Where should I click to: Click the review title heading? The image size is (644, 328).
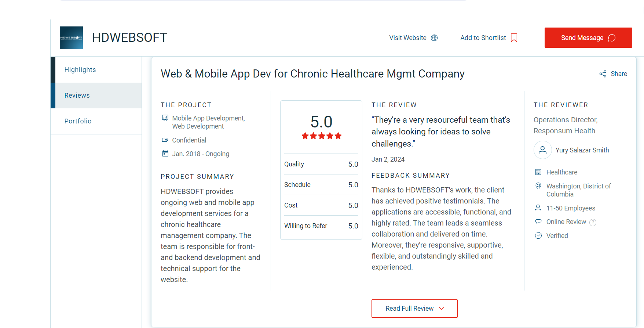pos(312,74)
